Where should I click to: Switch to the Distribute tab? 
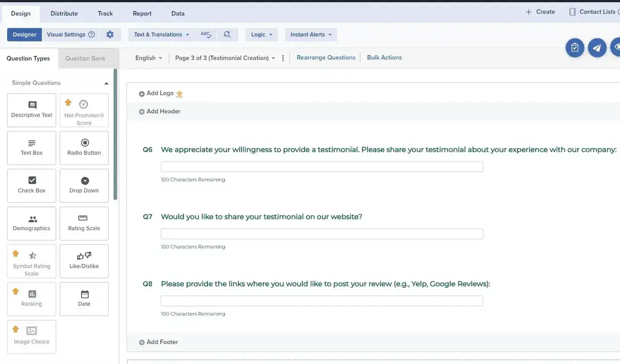pyautogui.click(x=64, y=13)
